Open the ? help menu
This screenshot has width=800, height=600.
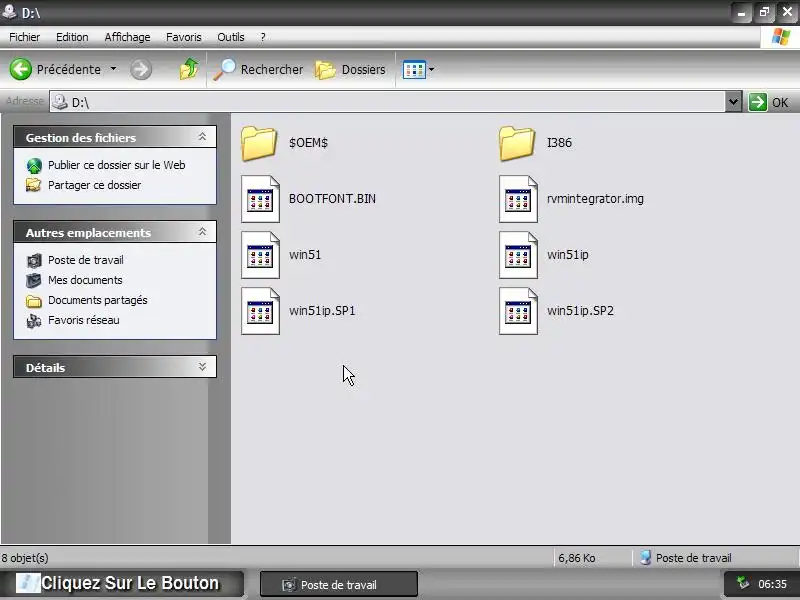pyautogui.click(x=263, y=37)
